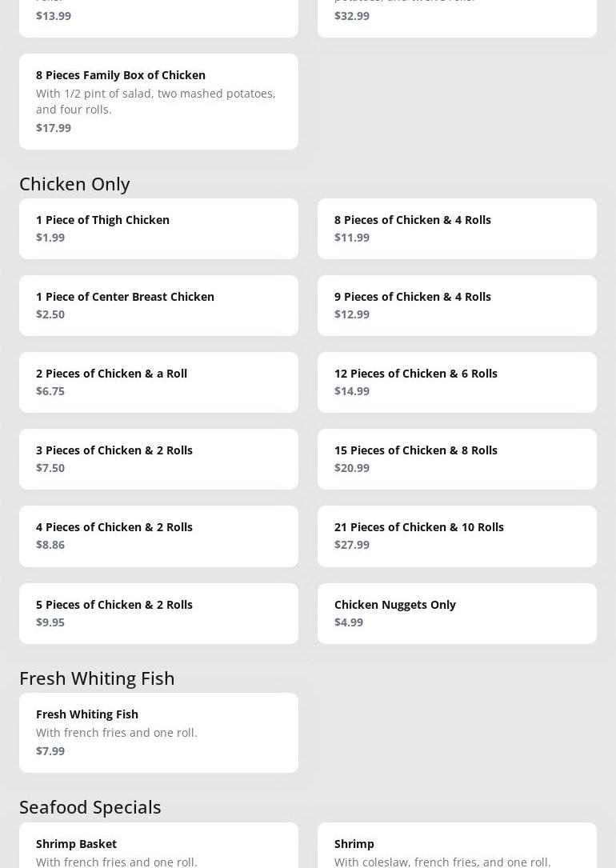
Task: Open Chicken Nuggets Only item
Action: tap(457, 613)
